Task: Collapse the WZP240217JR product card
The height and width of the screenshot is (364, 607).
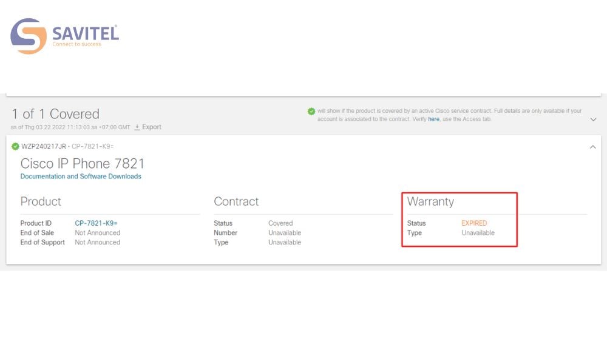Action: (x=592, y=147)
